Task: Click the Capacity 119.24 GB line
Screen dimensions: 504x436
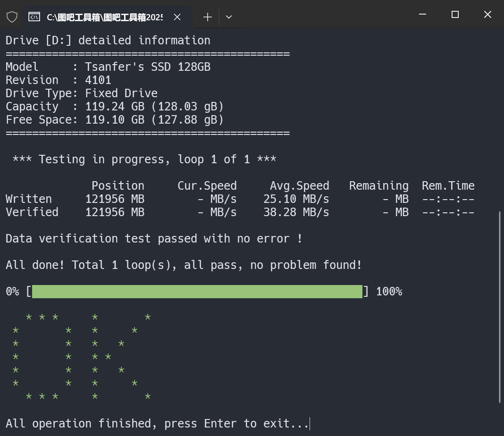Action: [x=115, y=107]
